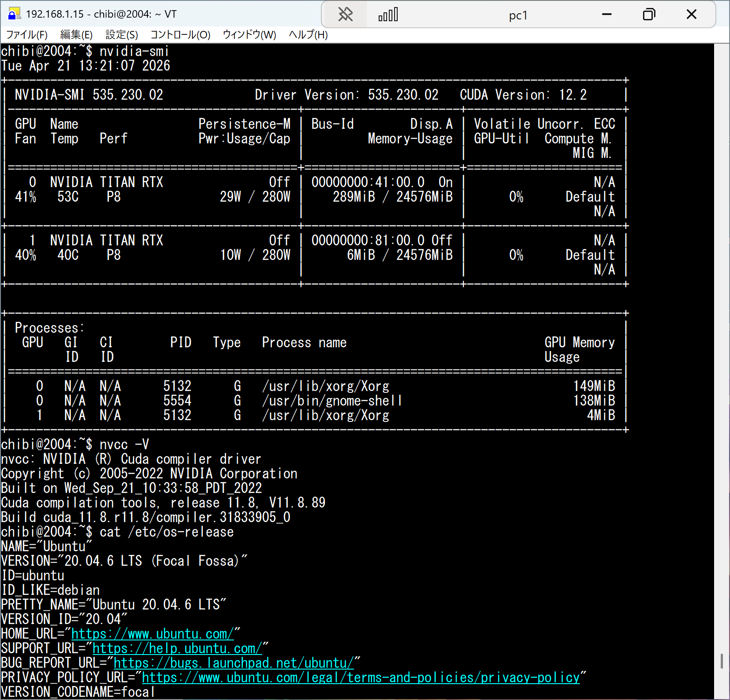Unpin the remote connection bar
Viewport: 730px width, 700px height.
(345, 15)
